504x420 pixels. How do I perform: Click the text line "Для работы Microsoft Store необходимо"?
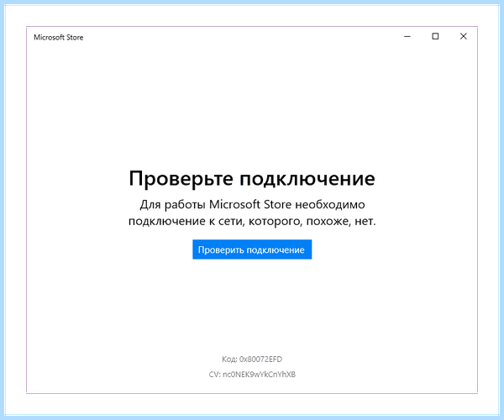(252, 205)
